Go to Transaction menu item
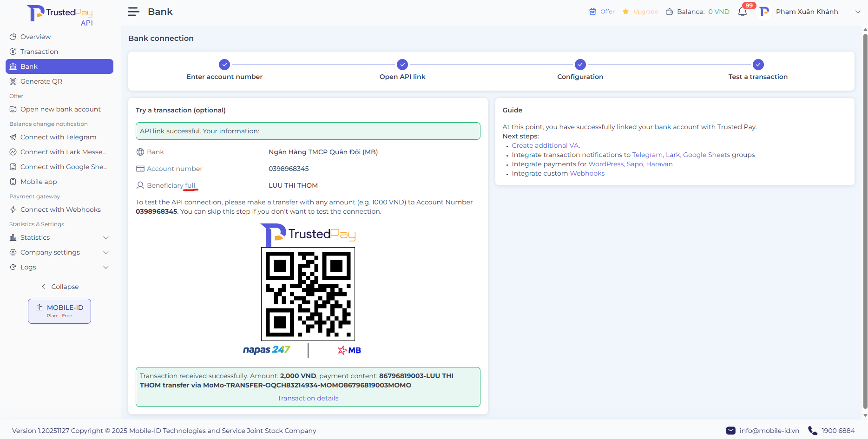Screen dimensions: 868x439 click(x=59, y=52)
